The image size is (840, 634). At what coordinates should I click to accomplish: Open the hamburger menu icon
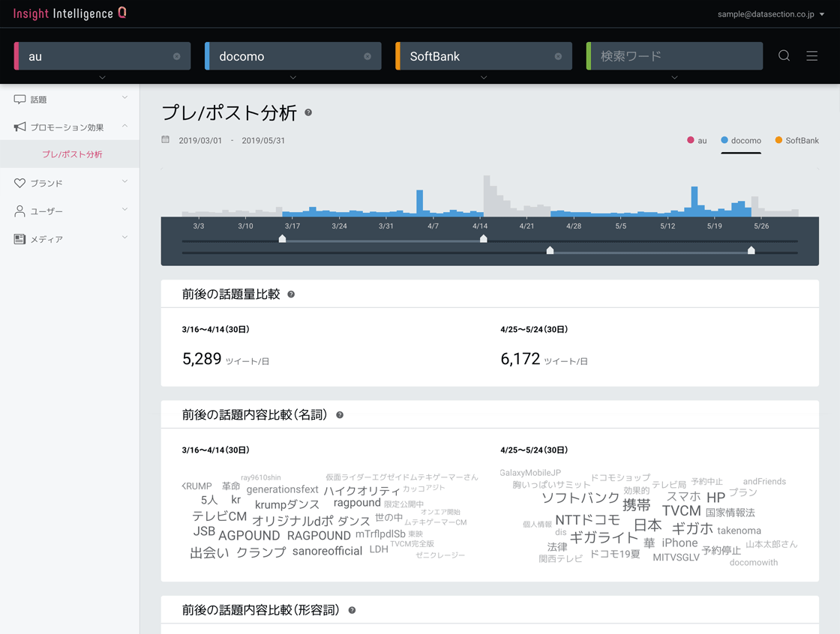(x=811, y=55)
